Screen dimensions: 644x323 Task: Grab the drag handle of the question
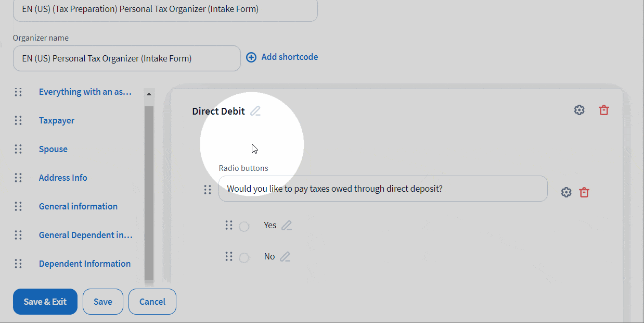(x=208, y=190)
